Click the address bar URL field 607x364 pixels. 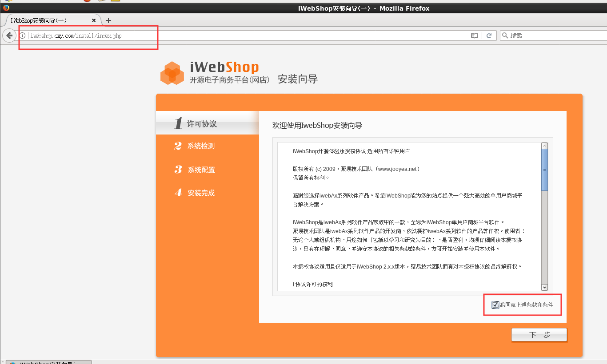(249, 36)
